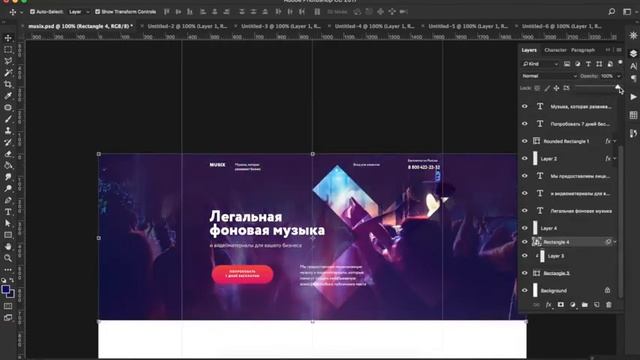The height and width of the screenshot is (360, 640).
Task: Select the Eyedropper tool
Action: (x=8, y=96)
